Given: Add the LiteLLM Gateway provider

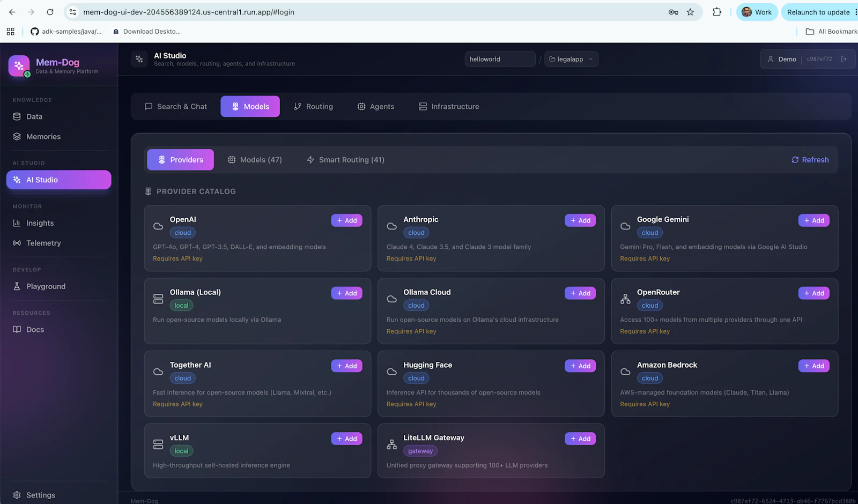Looking at the screenshot, I should 580,439.
